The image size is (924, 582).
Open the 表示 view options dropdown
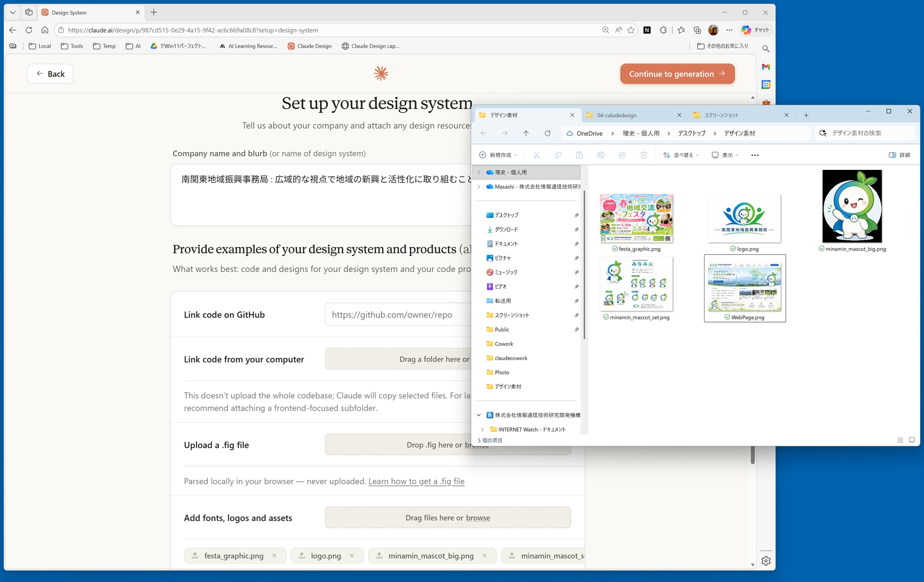725,155
